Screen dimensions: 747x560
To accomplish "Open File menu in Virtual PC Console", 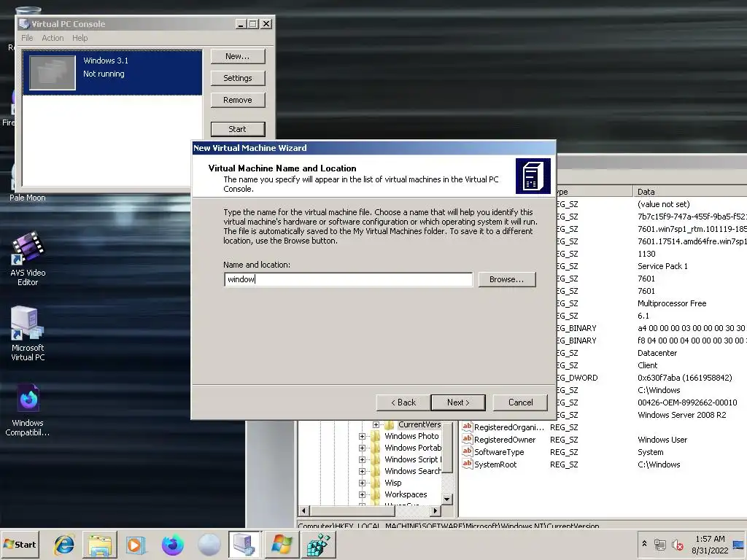I will point(27,38).
